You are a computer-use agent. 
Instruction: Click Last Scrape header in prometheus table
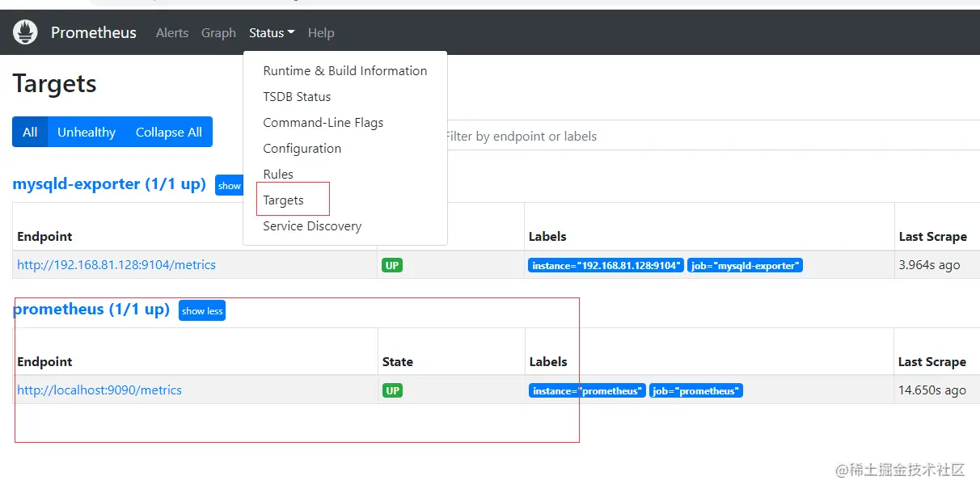tap(932, 362)
